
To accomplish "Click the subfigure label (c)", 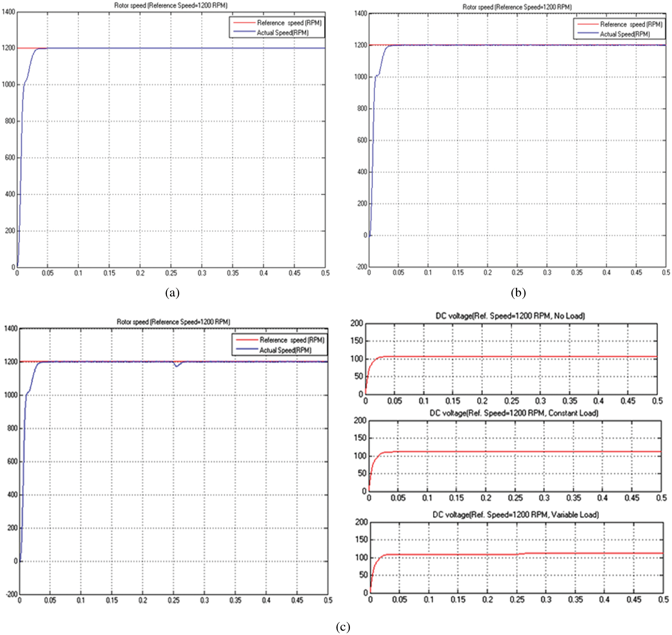I will 343,627.
